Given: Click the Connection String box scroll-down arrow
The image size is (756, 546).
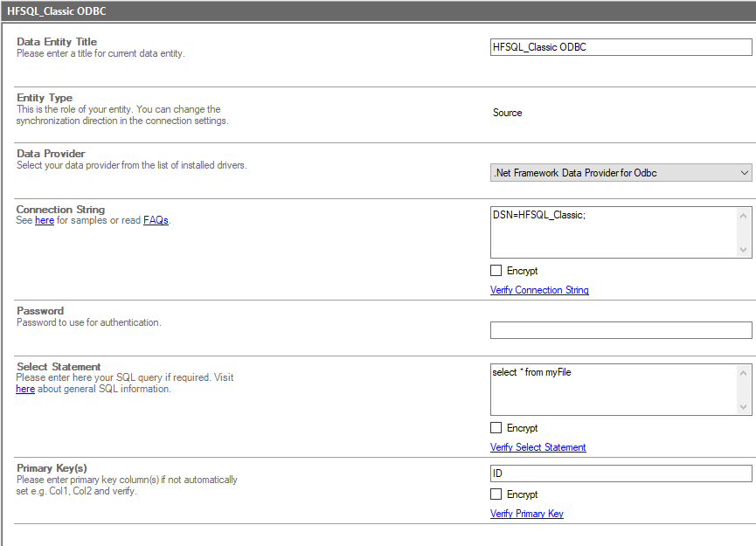Looking at the screenshot, I should 744,250.
